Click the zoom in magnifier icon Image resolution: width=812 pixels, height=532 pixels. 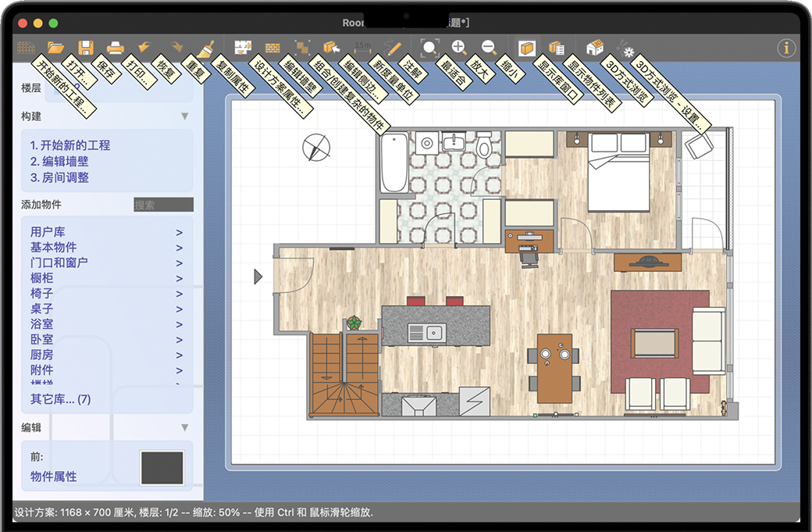[459, 48]
